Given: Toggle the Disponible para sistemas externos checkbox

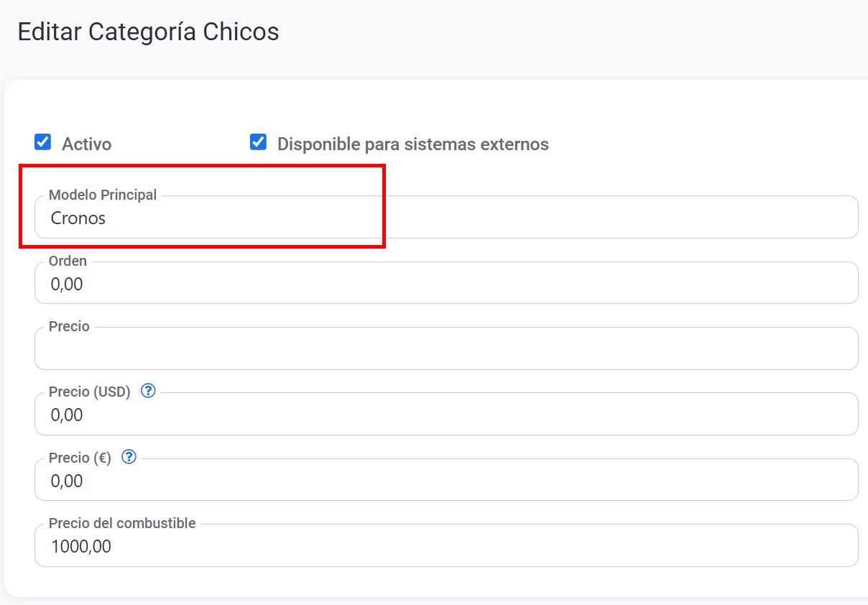Looking at the screenshot, I should (258, 142).
